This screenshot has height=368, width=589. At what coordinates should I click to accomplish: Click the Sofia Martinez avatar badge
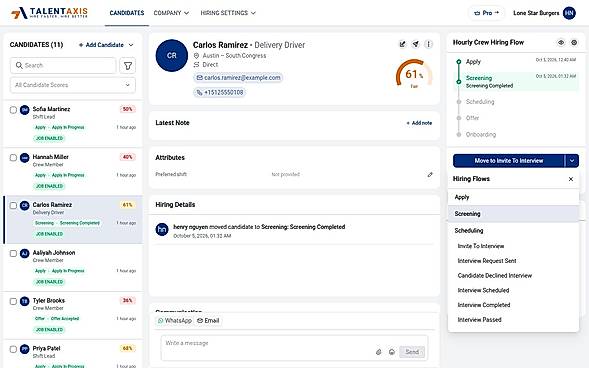pos(24,110)
